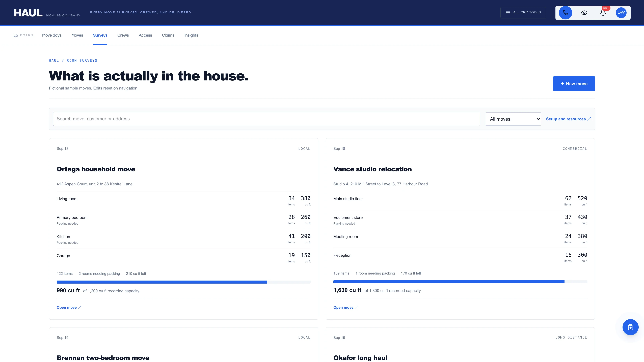The height and width of the screenshot is (362, 644).
Task: Select the Surveys tab
Action: (100, 36)
